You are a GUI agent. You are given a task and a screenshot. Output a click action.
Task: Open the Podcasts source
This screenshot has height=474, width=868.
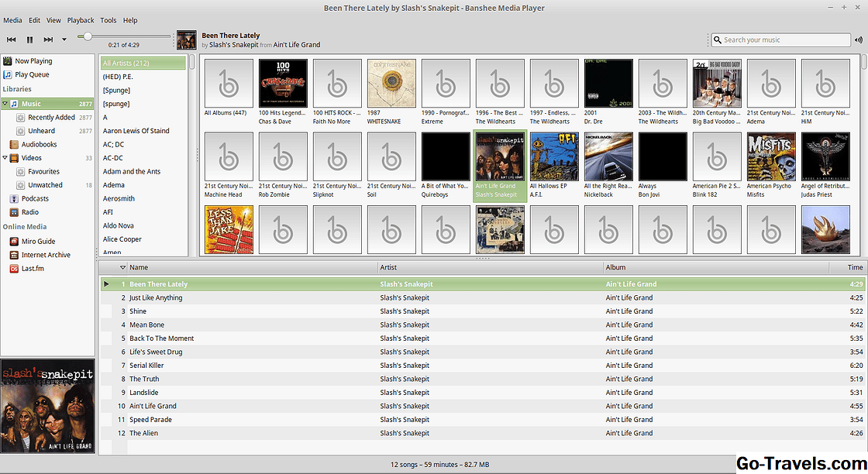point(35,199)
